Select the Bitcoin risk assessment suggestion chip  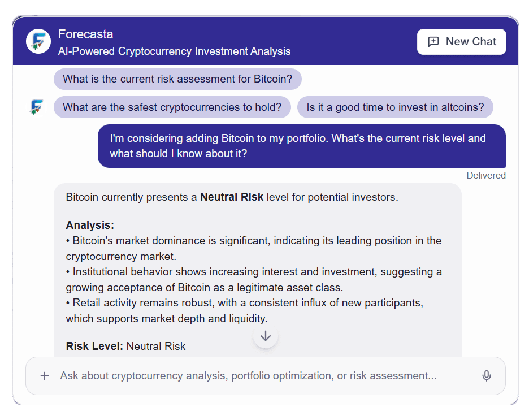coord(177,79)
